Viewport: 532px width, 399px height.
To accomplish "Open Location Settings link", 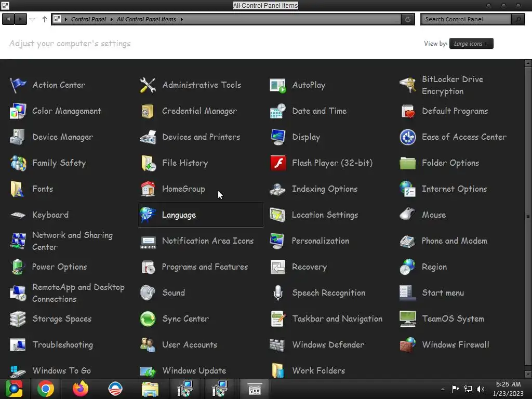I will [x=325, y=215].
